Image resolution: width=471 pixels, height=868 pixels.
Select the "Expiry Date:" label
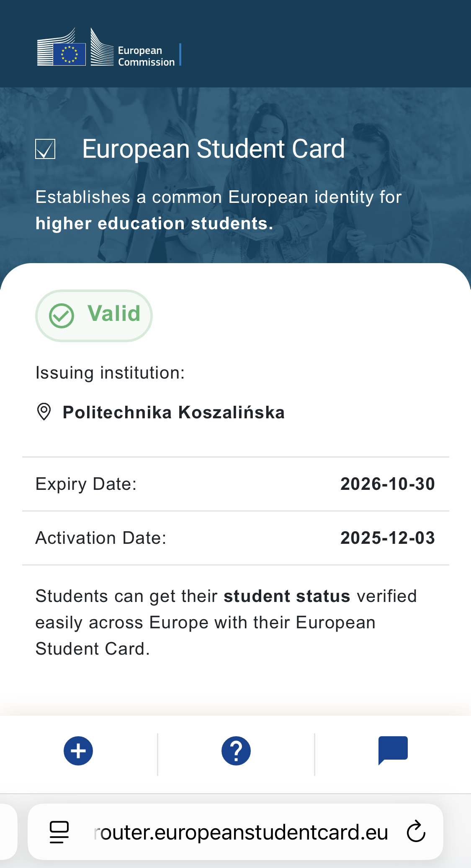click(x=86, y=484)
